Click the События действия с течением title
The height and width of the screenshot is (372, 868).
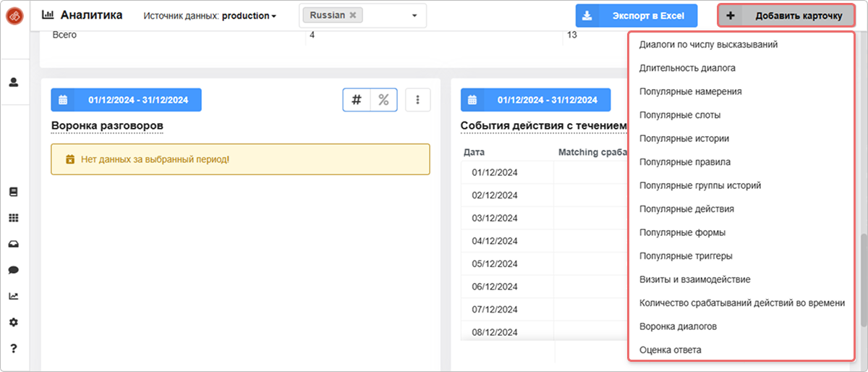pos(543,126)
